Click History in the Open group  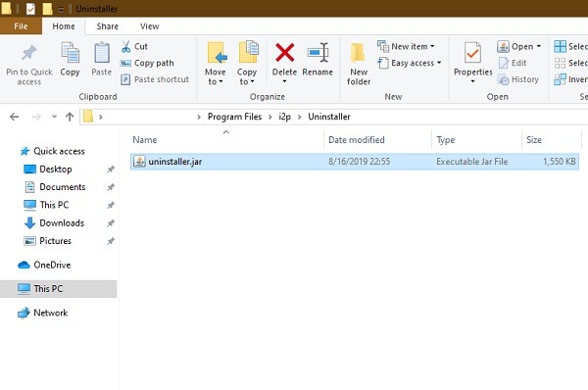(517, 79)
